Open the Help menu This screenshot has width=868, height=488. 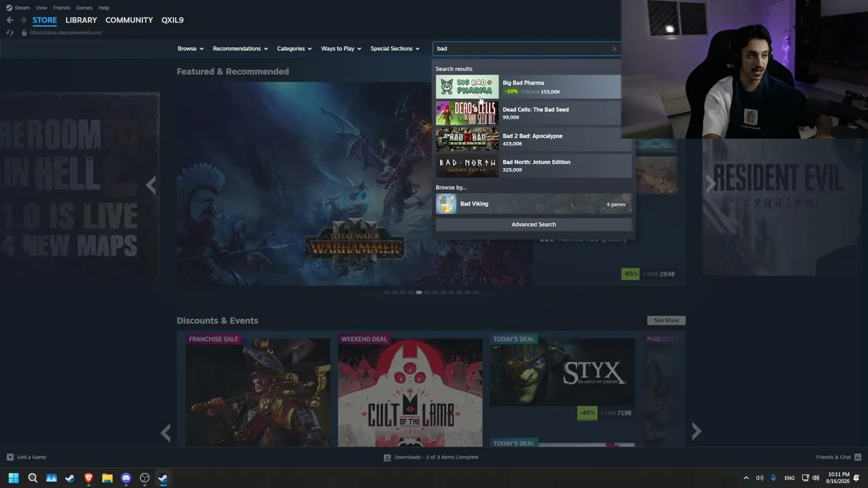coord(104,7)
